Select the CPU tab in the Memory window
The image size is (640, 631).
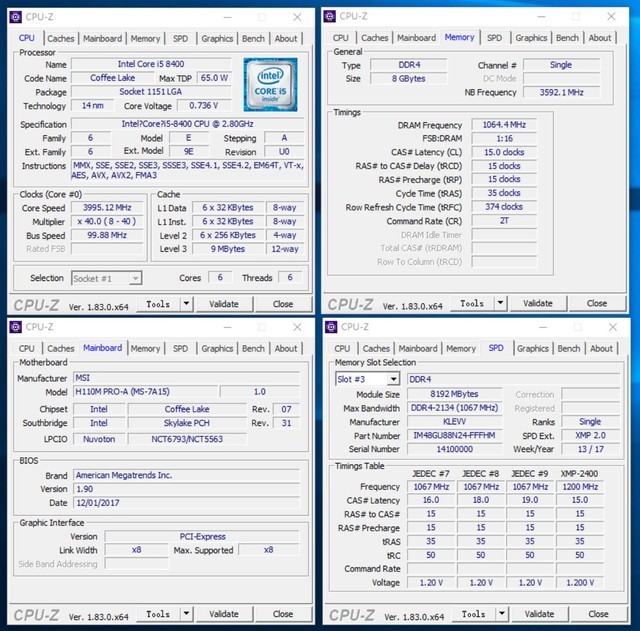click(x=340, y=38)
